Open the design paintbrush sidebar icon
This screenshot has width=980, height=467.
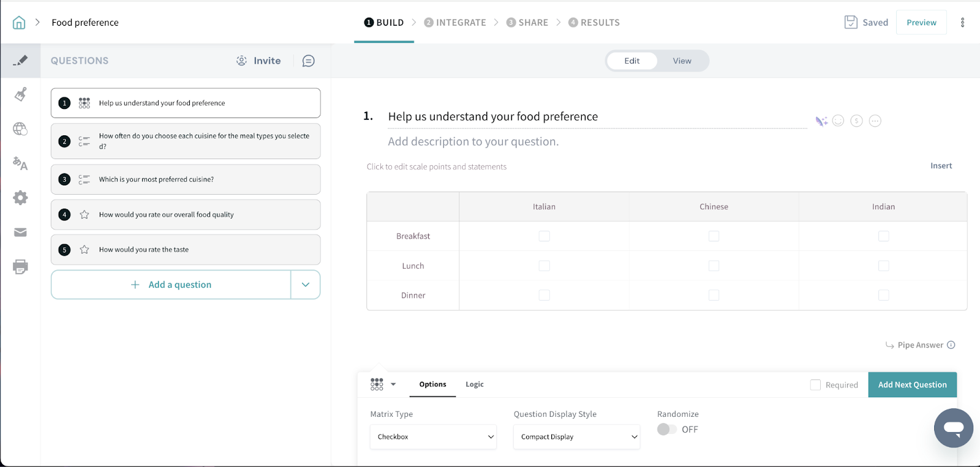click(20, 94)
